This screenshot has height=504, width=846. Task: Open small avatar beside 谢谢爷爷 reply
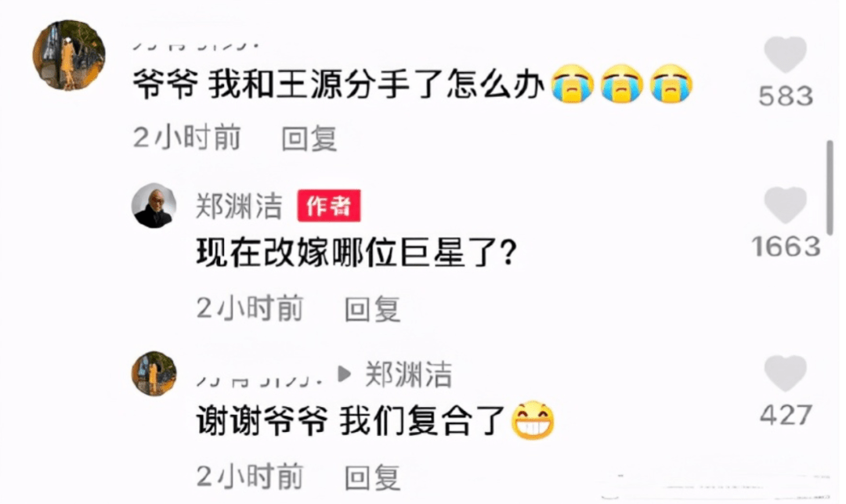pos(154,373)
